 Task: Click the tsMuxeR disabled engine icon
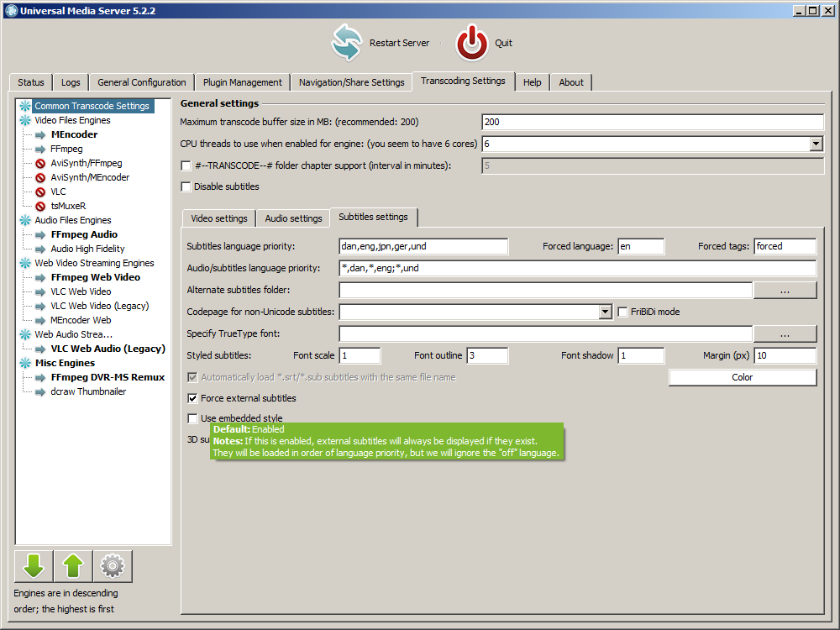tap(40, 207)
